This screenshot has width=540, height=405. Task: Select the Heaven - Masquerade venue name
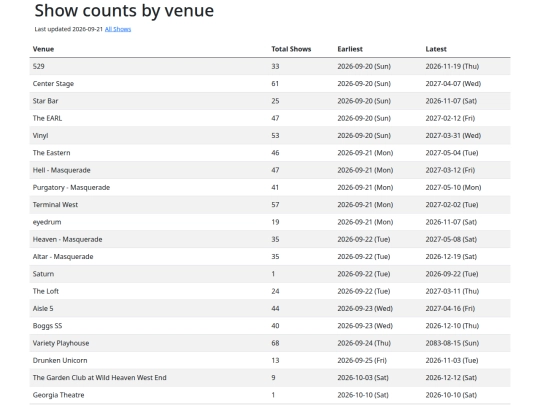68,239
